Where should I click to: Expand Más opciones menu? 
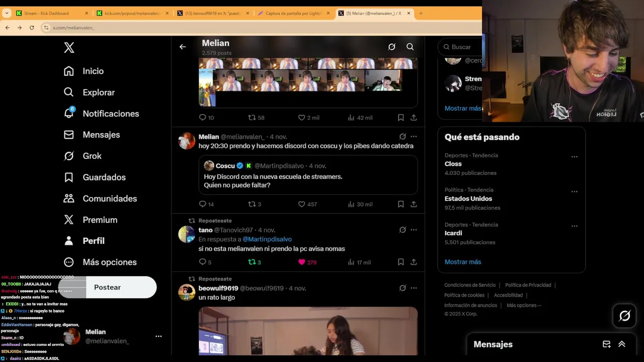click(100, 262)
